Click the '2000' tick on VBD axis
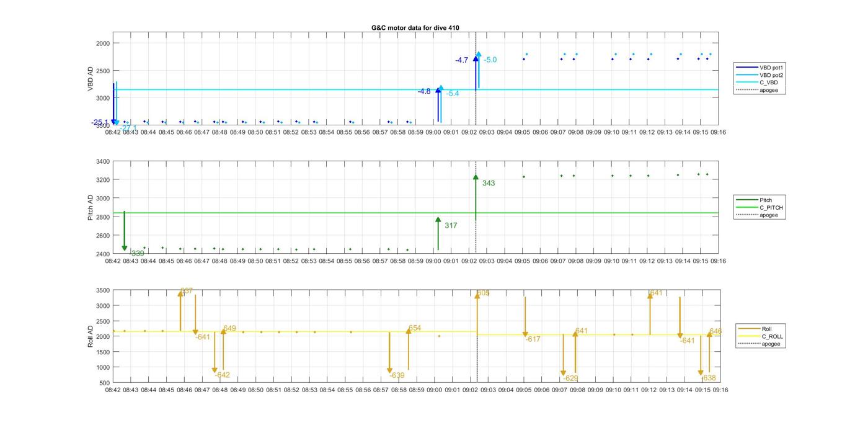868x430 pixels. [x=103, y=43]
